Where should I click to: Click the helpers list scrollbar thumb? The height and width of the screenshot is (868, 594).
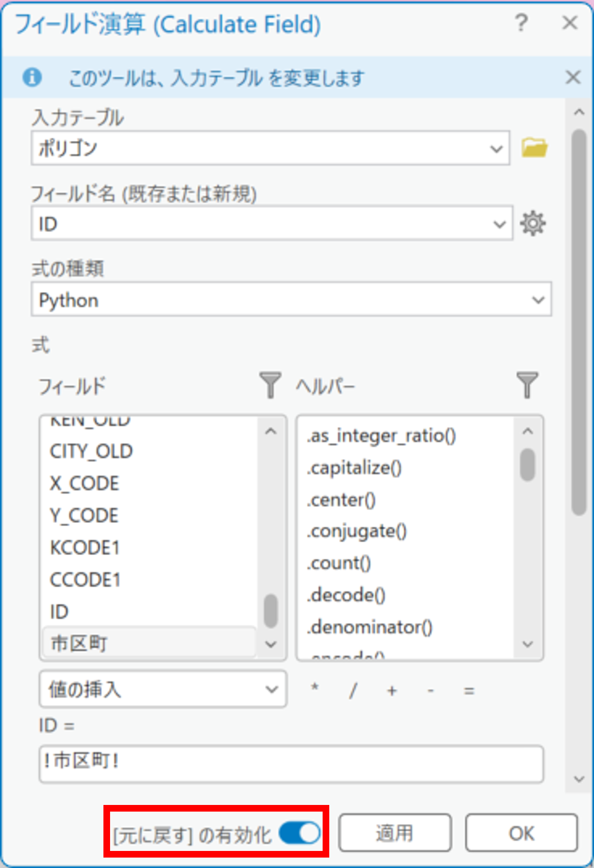click(527, 465)
